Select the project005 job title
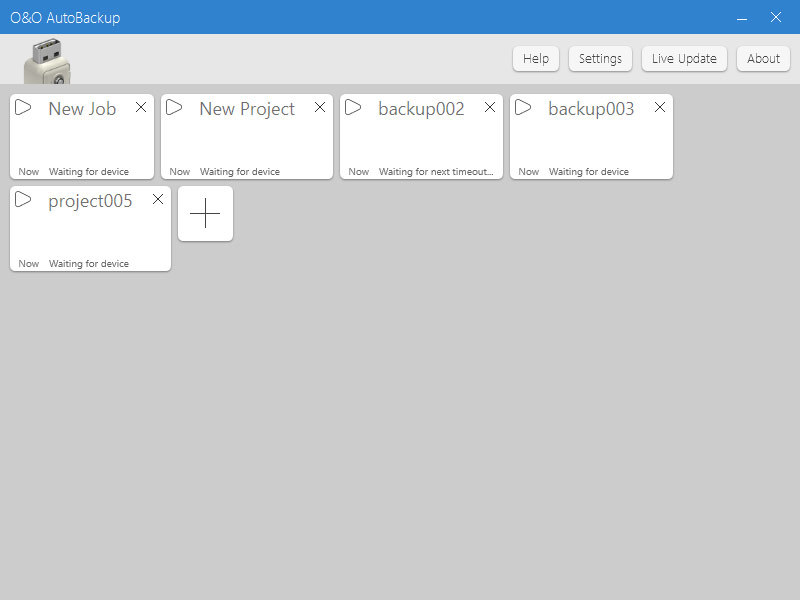 90,201
